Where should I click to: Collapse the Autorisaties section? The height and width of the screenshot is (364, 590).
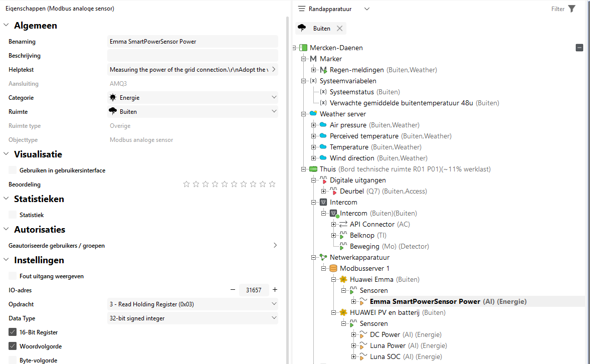coord(6,229)
